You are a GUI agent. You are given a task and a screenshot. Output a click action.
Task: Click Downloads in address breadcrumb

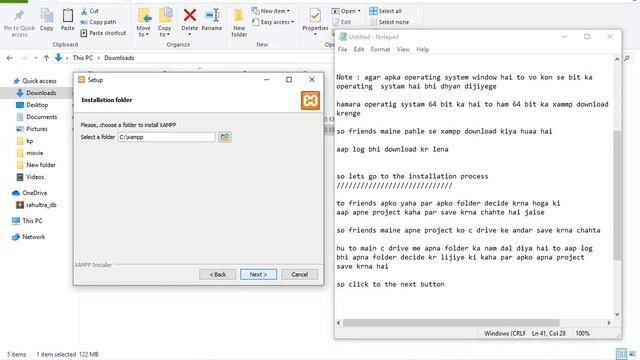click(119, 58)
